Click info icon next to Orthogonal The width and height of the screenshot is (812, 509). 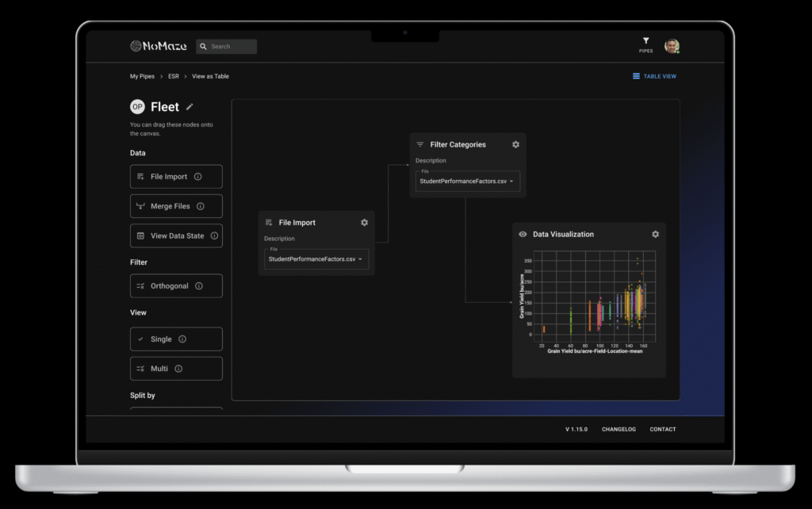click(x=198, y=286)
